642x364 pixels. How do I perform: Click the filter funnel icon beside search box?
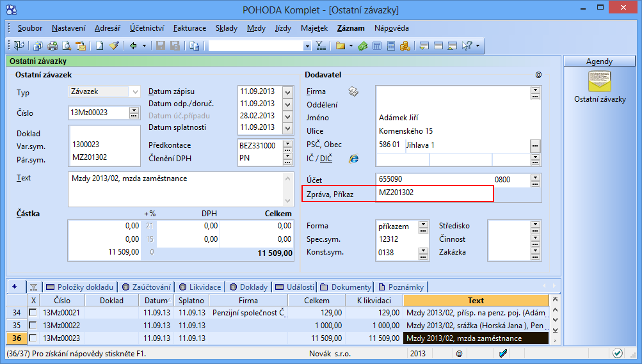(x=321, y=46)
